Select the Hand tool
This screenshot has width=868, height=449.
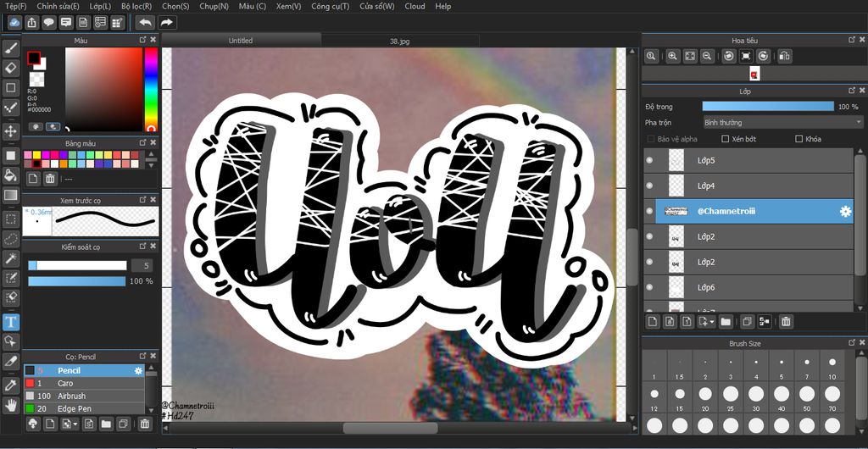[10, 405]
